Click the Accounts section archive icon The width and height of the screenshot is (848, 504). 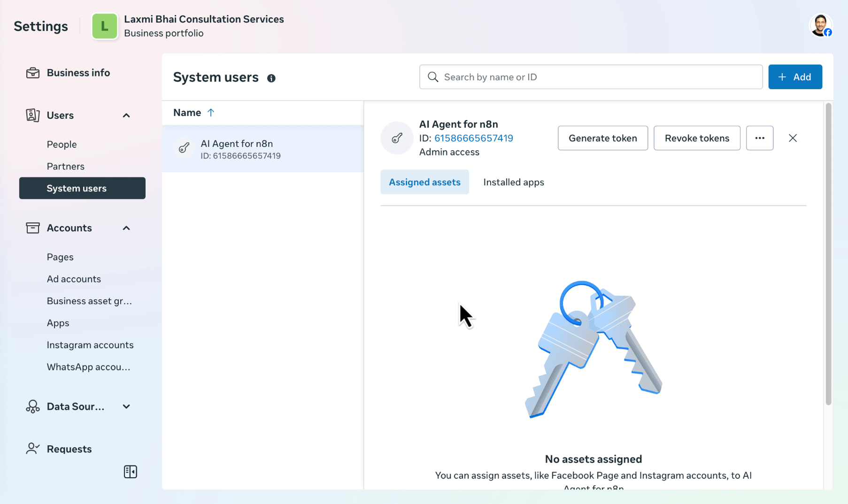pyautogui.click(x=32, y=228)
